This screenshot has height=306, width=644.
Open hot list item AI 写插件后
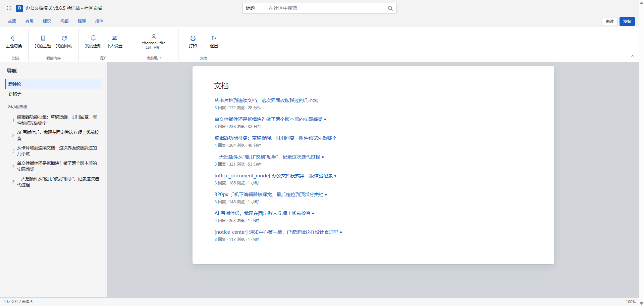[58, 135]
